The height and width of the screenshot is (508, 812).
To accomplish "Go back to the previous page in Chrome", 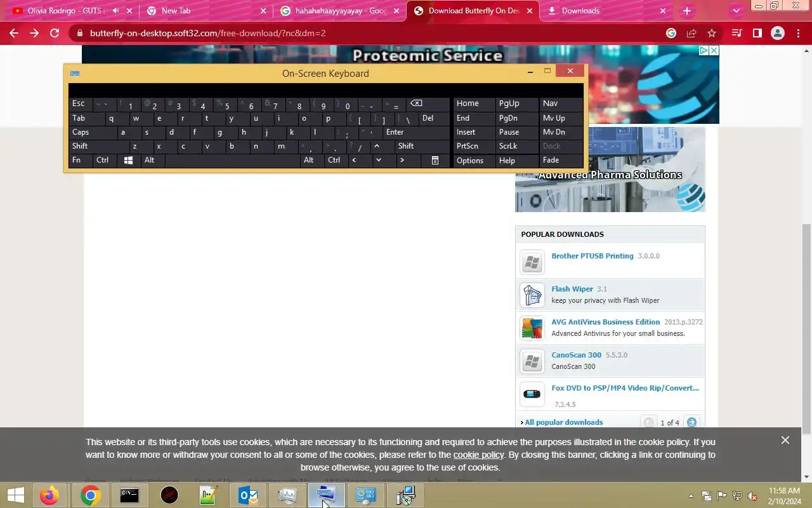I will 14,33.
